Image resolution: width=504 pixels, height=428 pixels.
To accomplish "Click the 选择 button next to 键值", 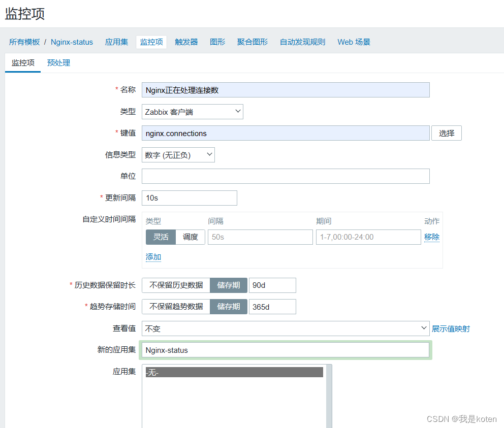I will pos(446,134).
